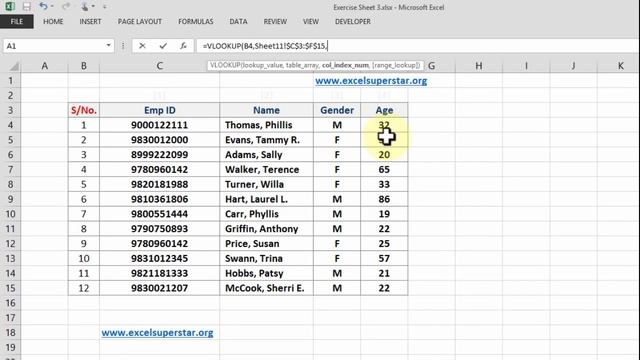Select the row 3 header
The height and width of the screenshot is (360, 640).
[10, 110]
